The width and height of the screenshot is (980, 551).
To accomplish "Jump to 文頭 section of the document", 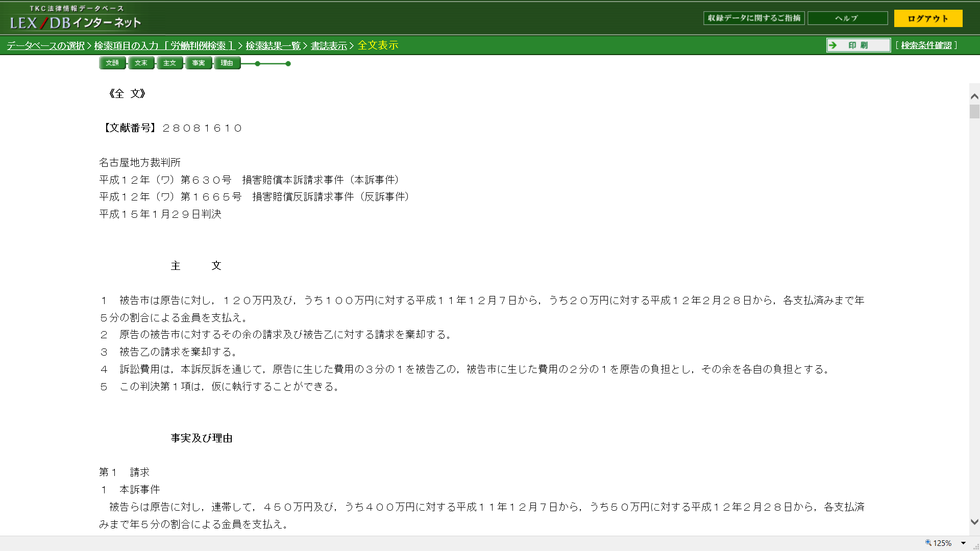I will (112, 63).
